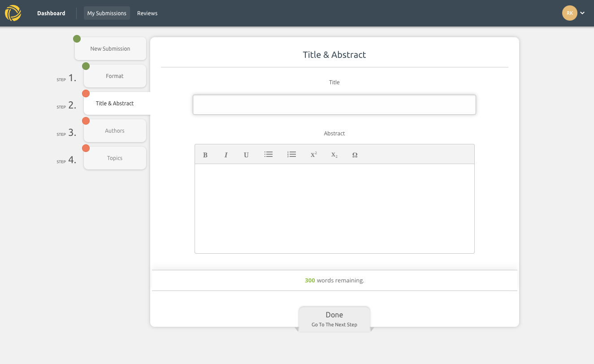This screenshot has height=364, width=594.
Task: Apply italic formatting in abstract toolbar
Action: point(226,155)
